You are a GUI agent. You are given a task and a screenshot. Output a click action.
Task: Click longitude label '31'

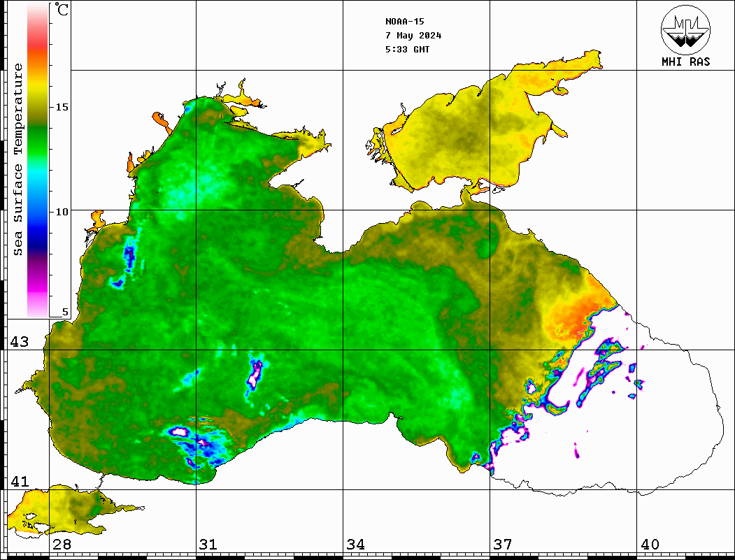tap(208, 545)
